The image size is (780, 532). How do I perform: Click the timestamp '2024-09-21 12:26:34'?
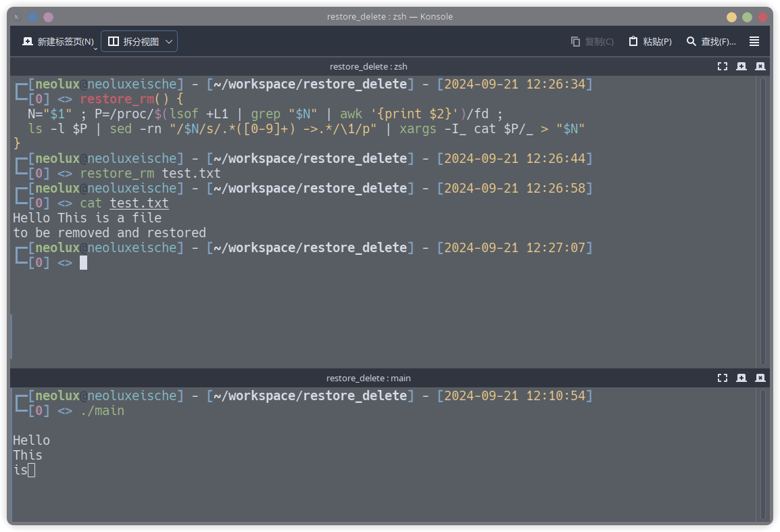coord(515,84)
